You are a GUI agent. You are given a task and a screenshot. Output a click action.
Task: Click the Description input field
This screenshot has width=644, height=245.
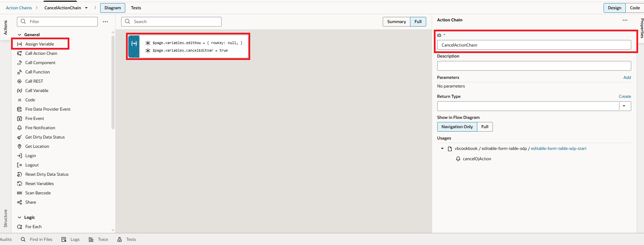tap(534, 66)
